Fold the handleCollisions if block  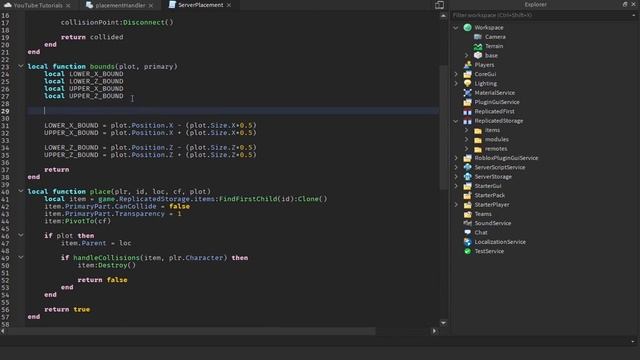(20, 257)
